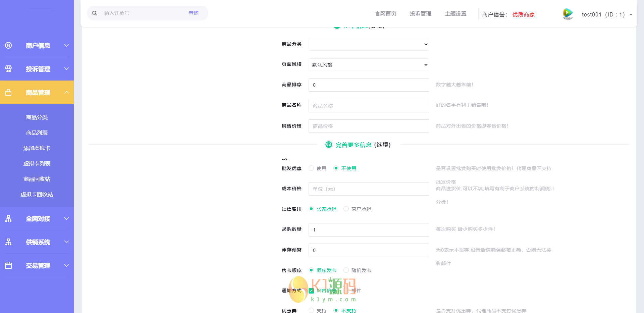The width and height of the screenshot is (644, 313).
Task: Open the 页面风格 dropdown showing 默认风格
Action: [369, 65]
